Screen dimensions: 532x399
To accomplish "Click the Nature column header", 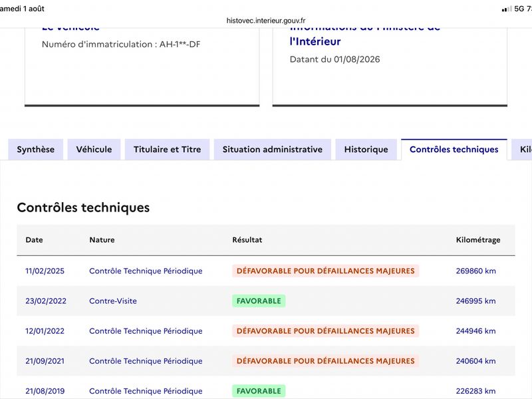I will click(x=102, y=240).
